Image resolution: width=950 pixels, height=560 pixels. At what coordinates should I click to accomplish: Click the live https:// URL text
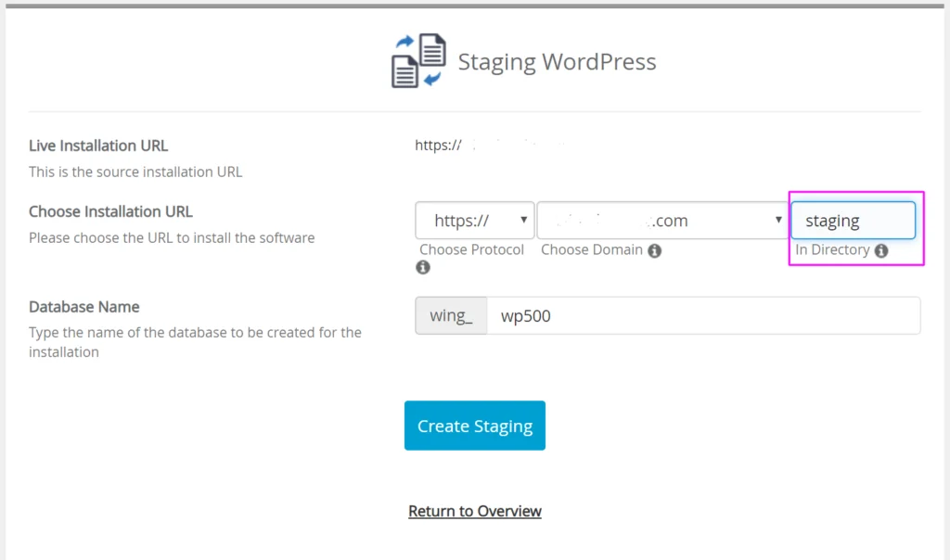(x=438, y=146)
